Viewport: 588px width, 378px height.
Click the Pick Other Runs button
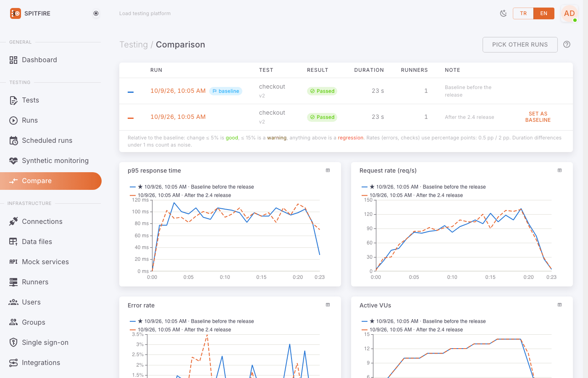[520, 45]
